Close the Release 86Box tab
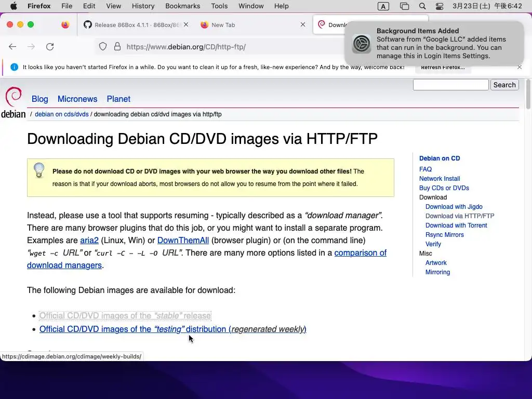Image resolution: width=532 pixels, height=399 pixels. tap(186, 24)
